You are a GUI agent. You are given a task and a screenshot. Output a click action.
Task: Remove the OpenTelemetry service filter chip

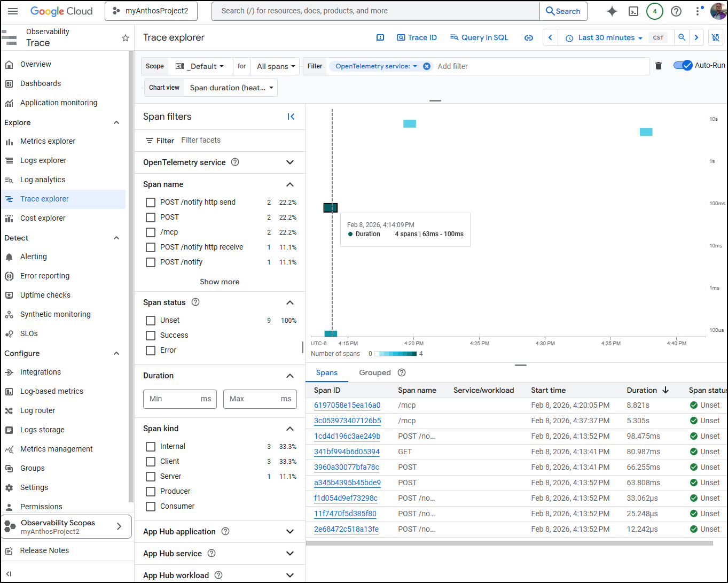[427, 66]
